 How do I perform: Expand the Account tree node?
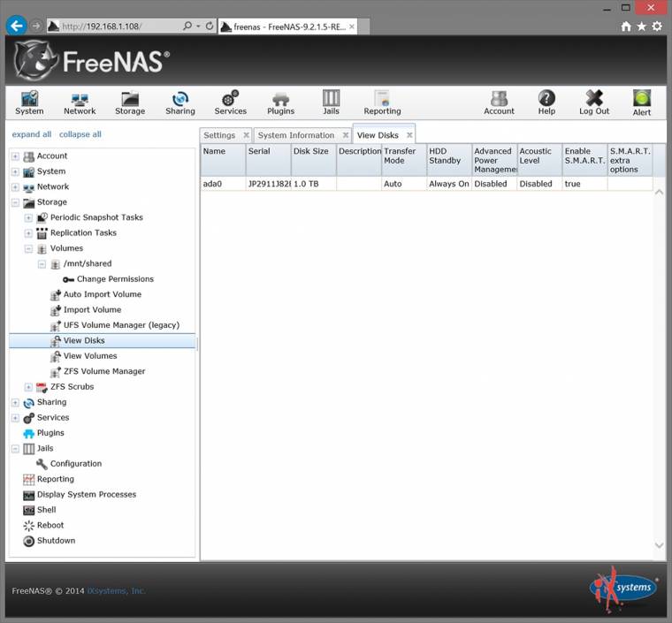pyautogui.click(x=15, y=156)
